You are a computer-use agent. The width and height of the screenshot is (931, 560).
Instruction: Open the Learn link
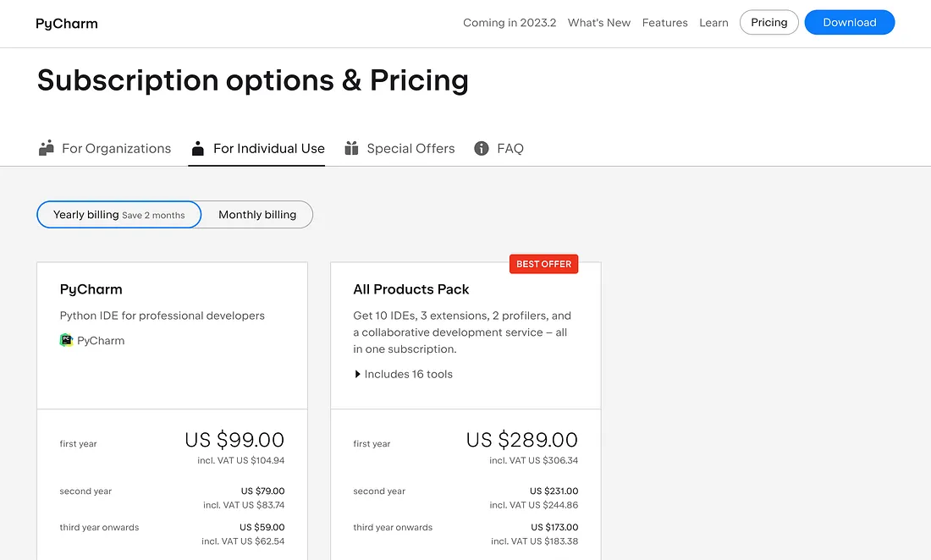[713, 23]
